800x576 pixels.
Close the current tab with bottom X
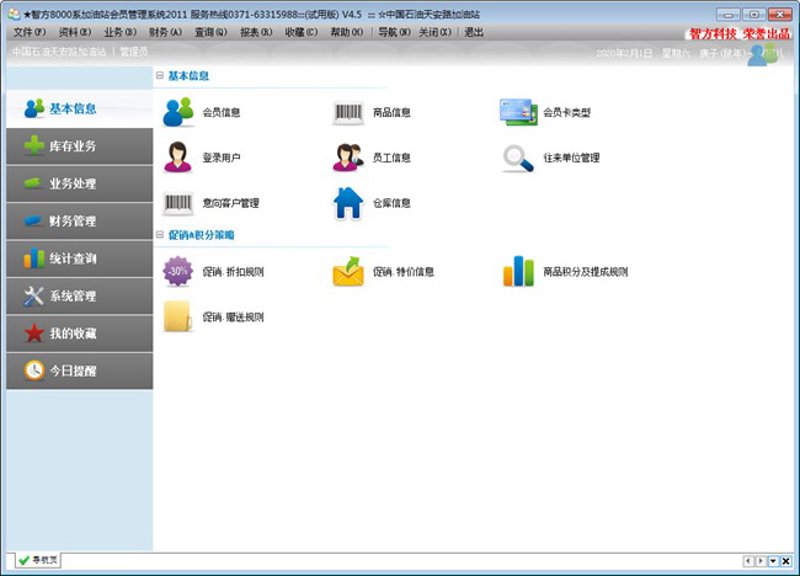(786, 561)
